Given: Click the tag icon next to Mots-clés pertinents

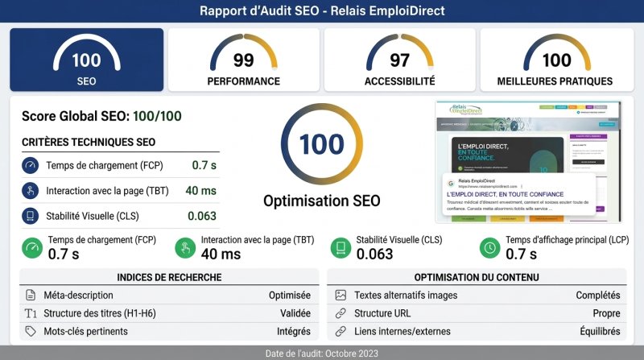Looking at the screenshot, I should pyautogui.click(x=31, y=331).
